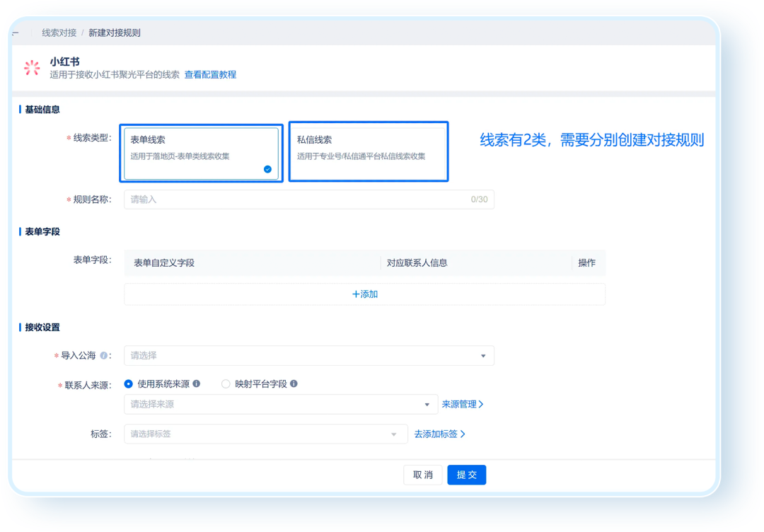Click the blue checkmark on 表单线索 card
764x532 pixels.
pyautogui.click(x=267, y=169)
